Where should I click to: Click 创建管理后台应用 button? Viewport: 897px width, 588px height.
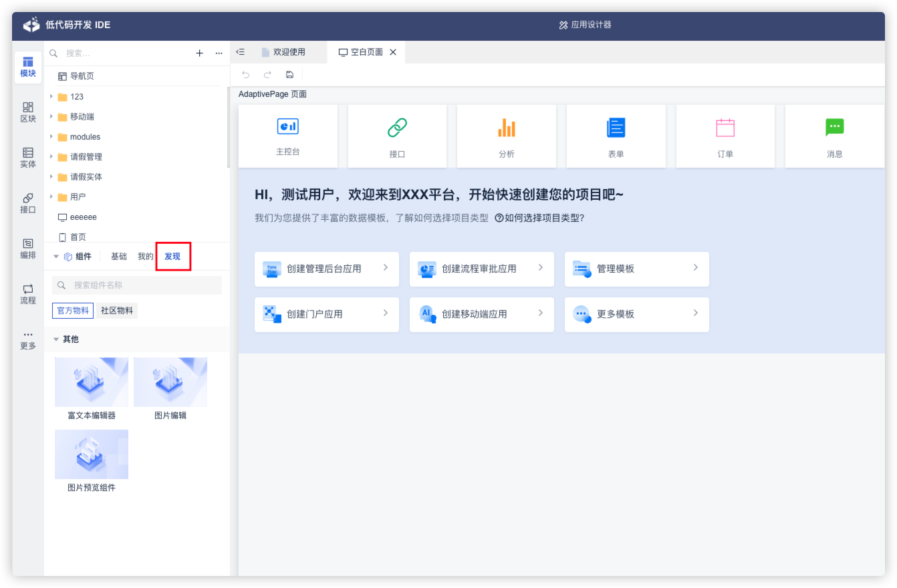click(326, 269)
